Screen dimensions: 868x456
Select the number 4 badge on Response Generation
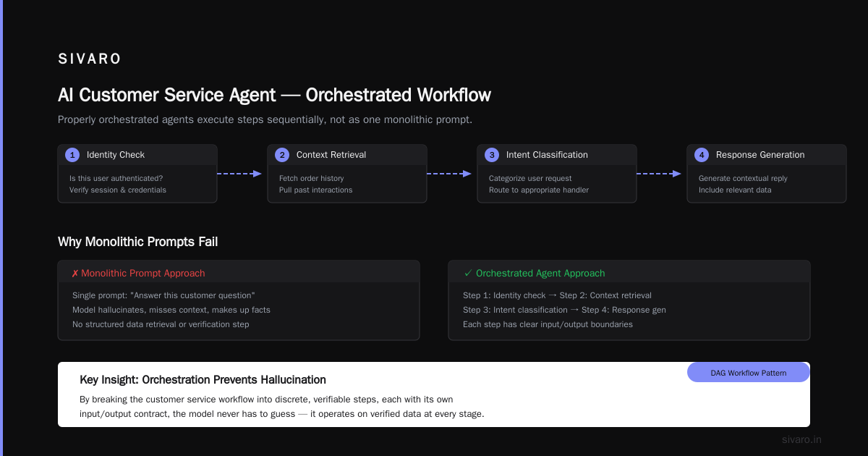click(702, 155)
